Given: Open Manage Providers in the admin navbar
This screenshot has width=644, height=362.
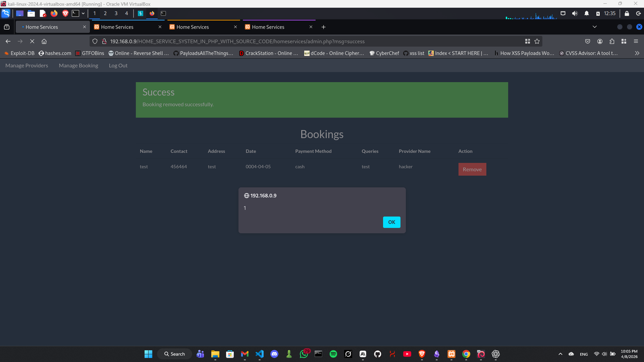Looking at the screenshot, I should (x=27, y=66).
